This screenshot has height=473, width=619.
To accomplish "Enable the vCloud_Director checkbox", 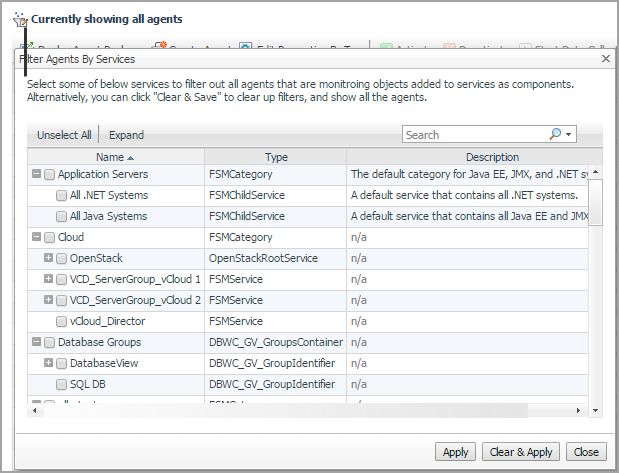I will coord(62,321).
